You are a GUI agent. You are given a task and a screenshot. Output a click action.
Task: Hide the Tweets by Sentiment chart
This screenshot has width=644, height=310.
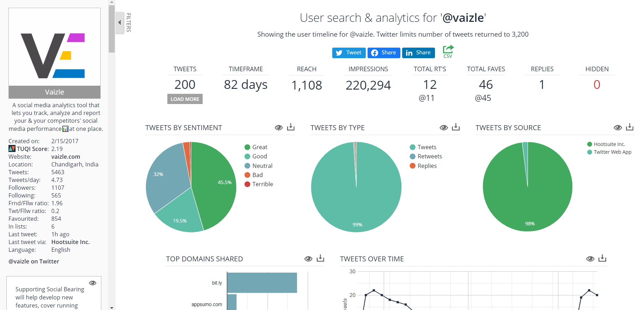(279, 127)
